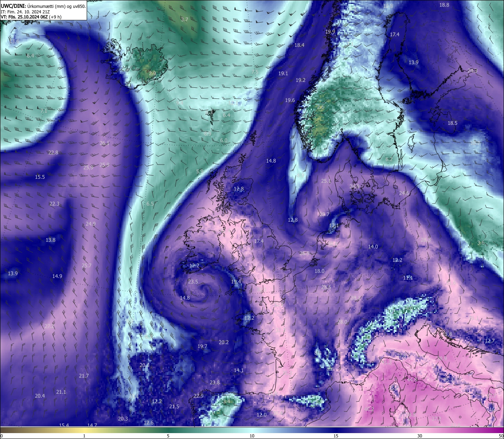Image resolution: width=504 pixels, height=439 pixels.
Task: Click the 20.3 value label
Action: tap(123, 419)
